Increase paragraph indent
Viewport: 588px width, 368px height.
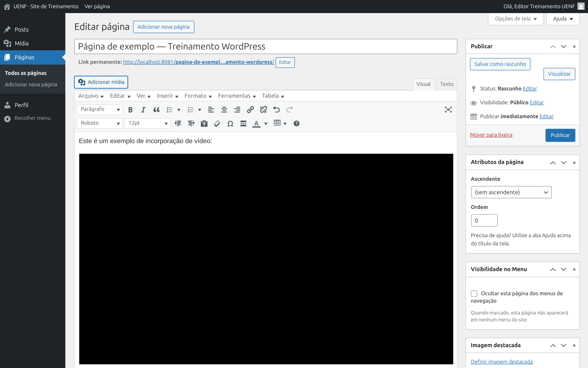pos(191,124)
